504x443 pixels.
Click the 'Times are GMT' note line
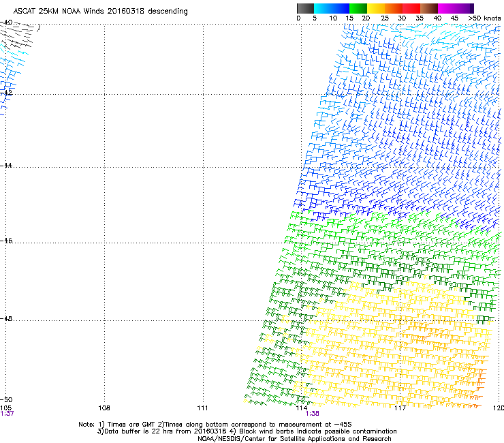coord(215,425)
